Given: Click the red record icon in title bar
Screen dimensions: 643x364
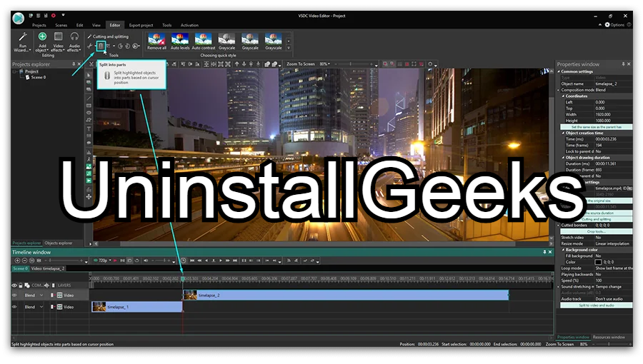Looking at the screenshot, I should coord(54,16).
